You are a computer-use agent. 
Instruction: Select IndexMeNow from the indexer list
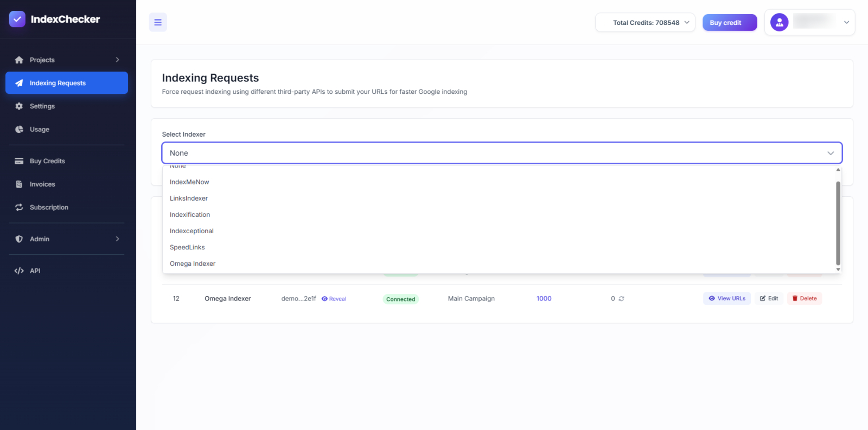[189, 182]
